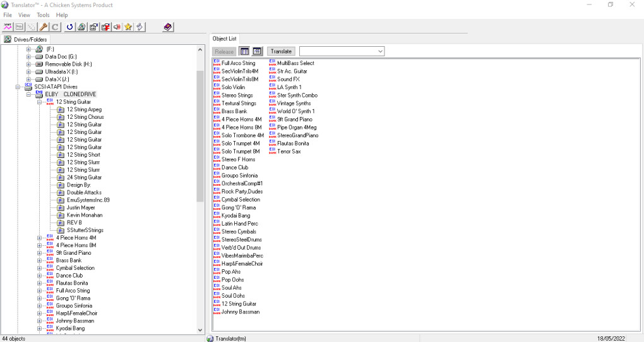This screenshot has height=342, width=644.
Task: Switch Object List to details view
Action: click(257, 51)
